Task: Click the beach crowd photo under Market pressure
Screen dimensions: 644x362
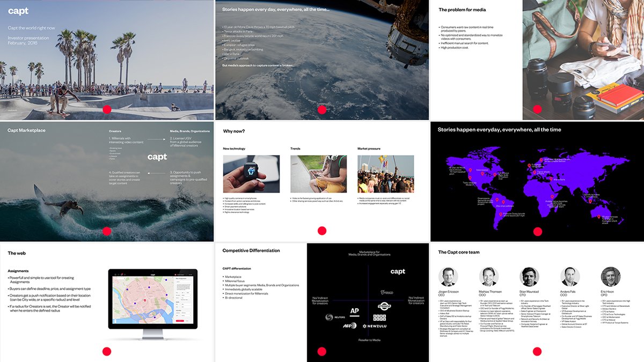Action: pyautogui.click(x=385, y=174)
